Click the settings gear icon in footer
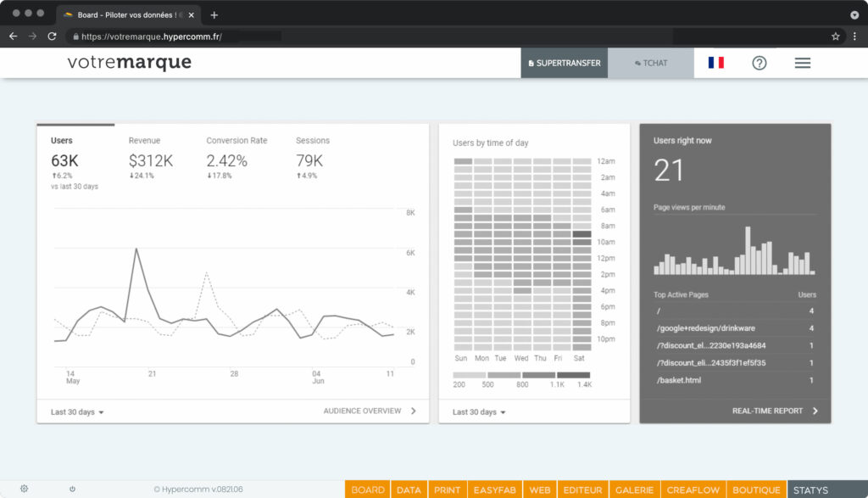868x498 pixels. 24,489
